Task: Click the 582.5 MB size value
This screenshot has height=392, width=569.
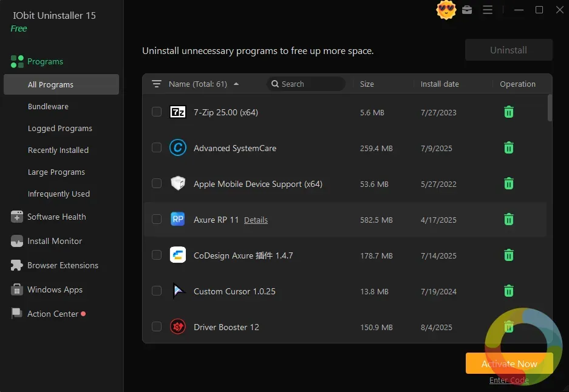Action: pyautogui.click(x=376, y=220)
